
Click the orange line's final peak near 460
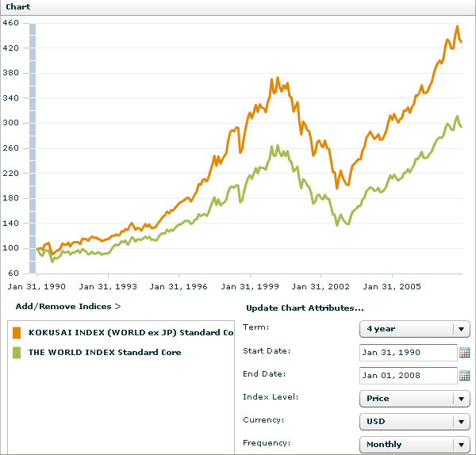pos(457,27)
